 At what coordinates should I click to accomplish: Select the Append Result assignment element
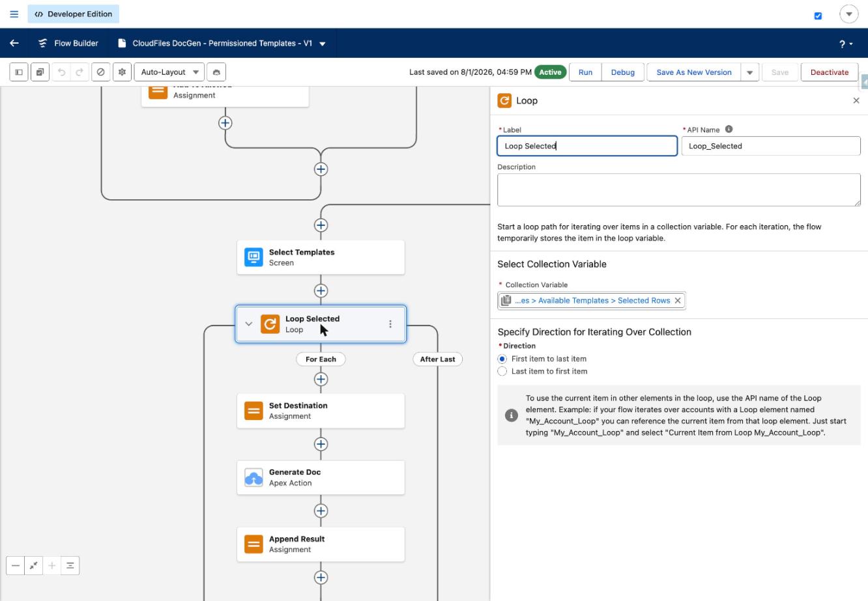[x=321, y=544]
